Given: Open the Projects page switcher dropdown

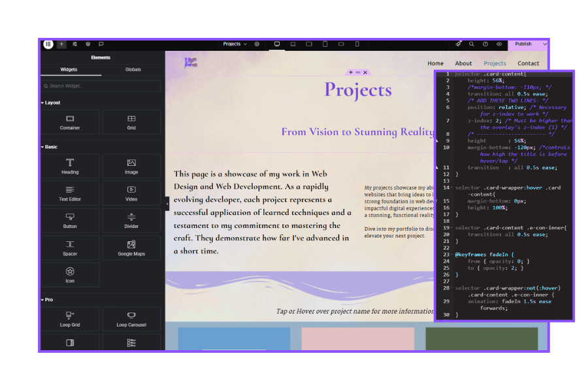Looking at the screenshot, I should [x=235, y=44].
